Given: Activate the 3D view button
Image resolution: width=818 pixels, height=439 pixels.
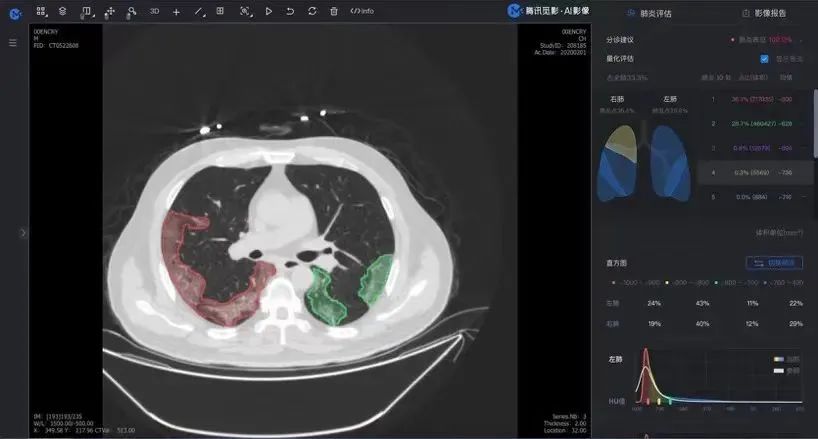Looking at the screenshot, I should click(154, 11).
